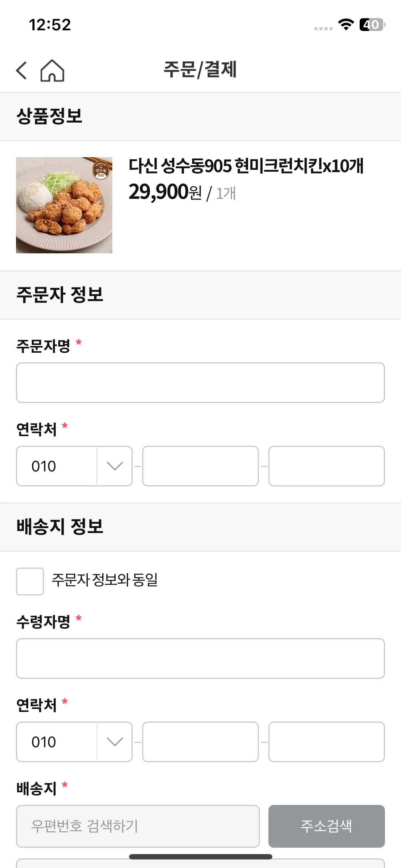401x868 pixels.
Task: Select orderer middle phone number field
Action: (200, 466)
